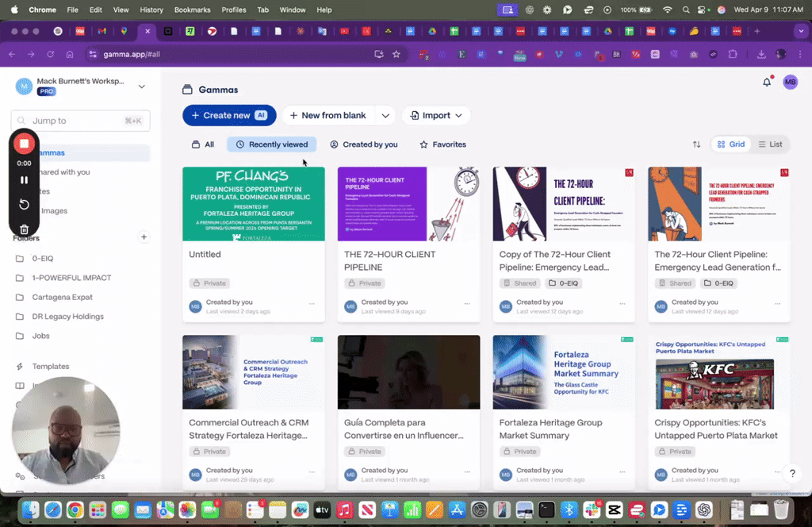
Task: Open the MB profile avatar menu
Action: [791, 82]
